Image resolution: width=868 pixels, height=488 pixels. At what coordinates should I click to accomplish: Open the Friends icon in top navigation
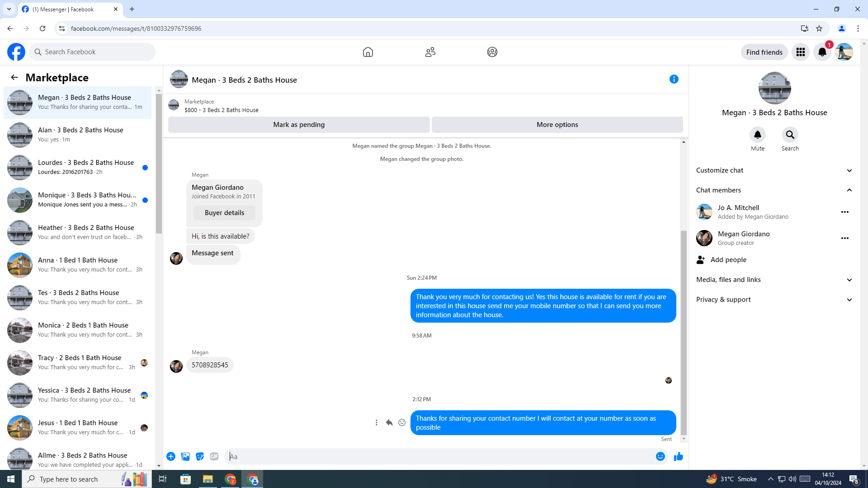(x=430, y=52)
